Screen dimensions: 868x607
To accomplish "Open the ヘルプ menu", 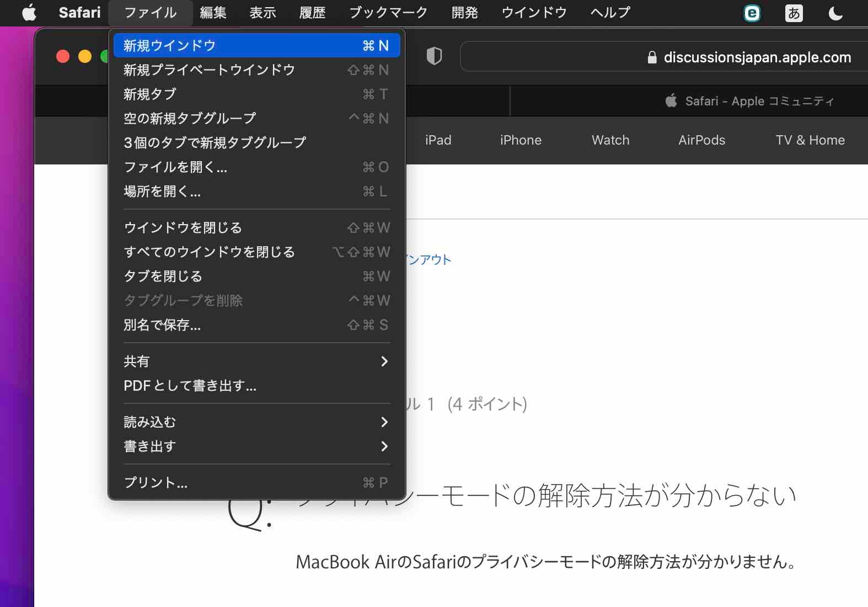I will pyautogui.click(x=610, y=12).
